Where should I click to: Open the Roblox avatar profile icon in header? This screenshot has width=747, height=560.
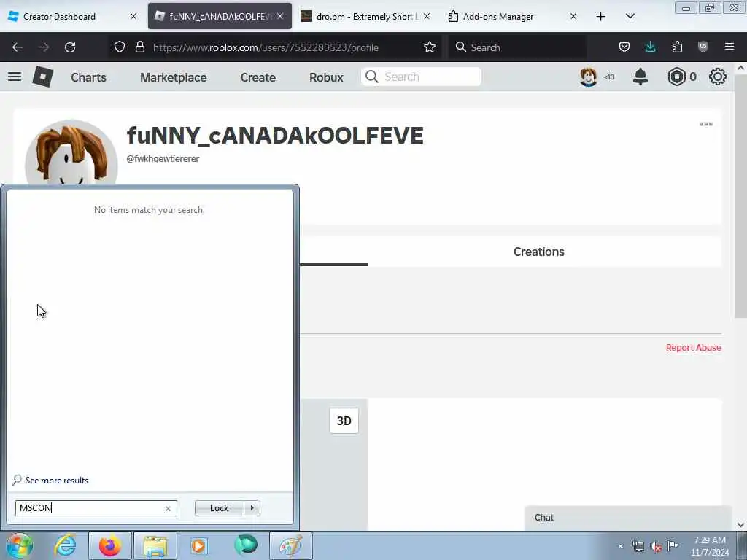pos(589,77)
